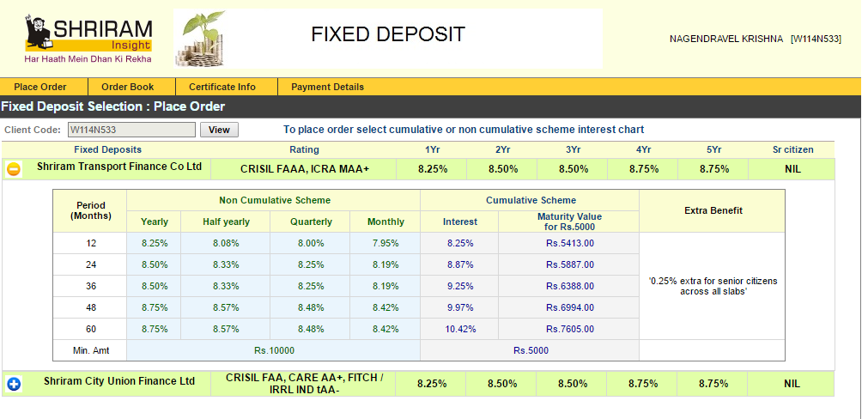Collapse Shriram Transport Finance with the minus icon

[14, 169]
